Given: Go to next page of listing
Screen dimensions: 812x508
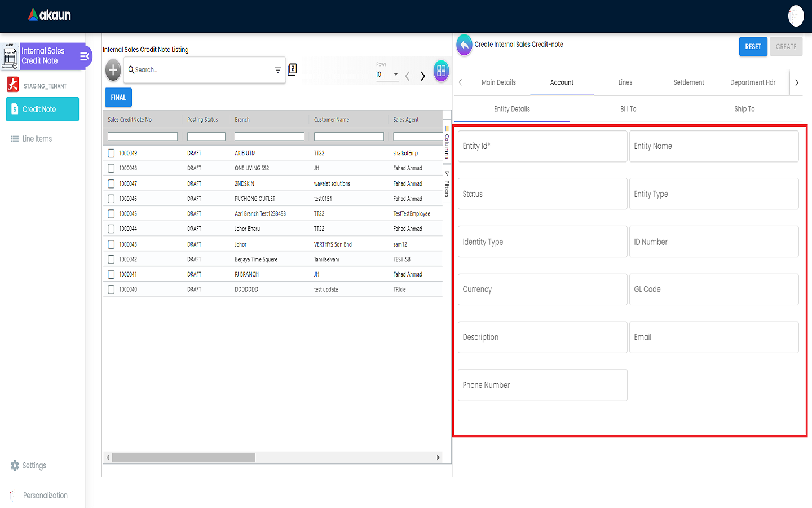Looking at the screenshot, I should (x=423, y=76).
